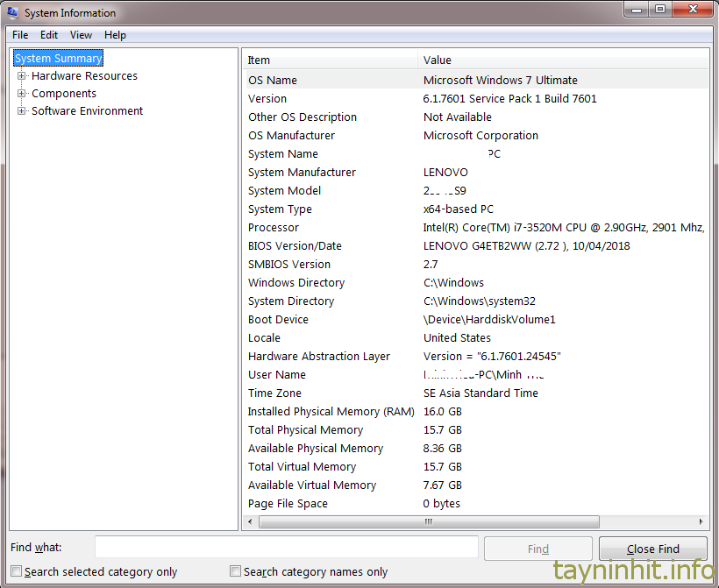This screenshot has width=719, height=588.
Task: Expand the Hardware Resources tree node
Action: pyautogui.click(x=22, y=76)
